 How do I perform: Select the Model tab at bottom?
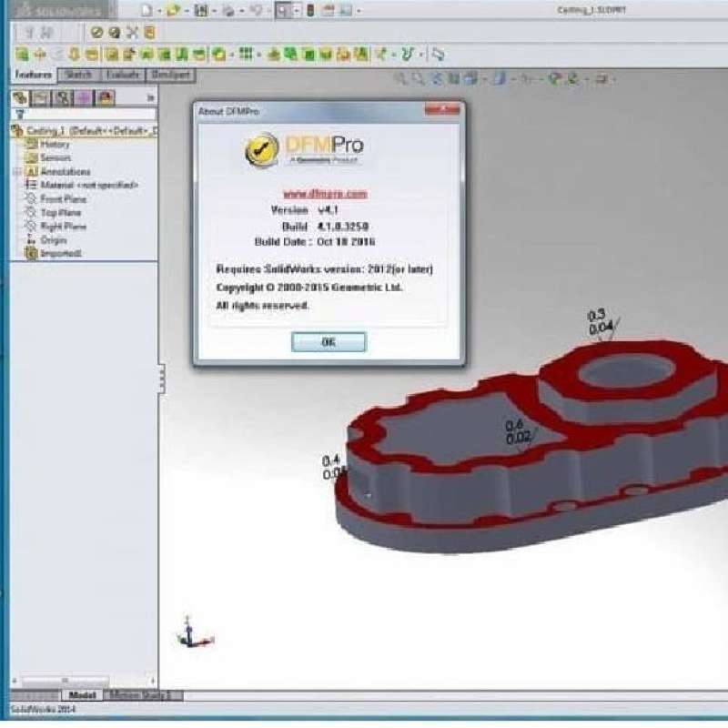click(82, 695)
